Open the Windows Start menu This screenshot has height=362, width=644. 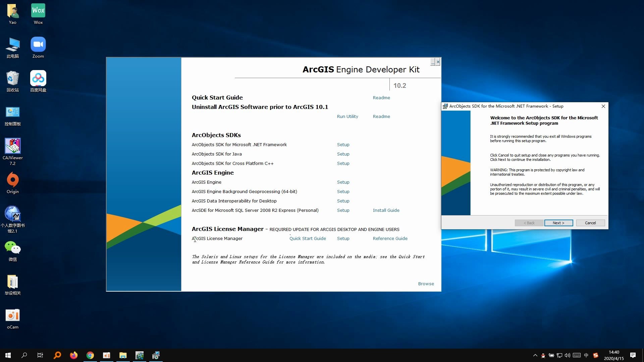[x=8, y=355]
